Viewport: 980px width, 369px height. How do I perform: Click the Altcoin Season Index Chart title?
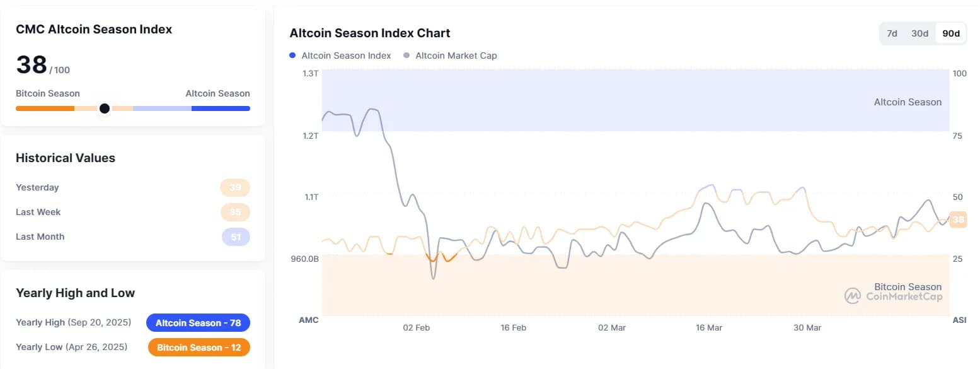pos(370,33)
